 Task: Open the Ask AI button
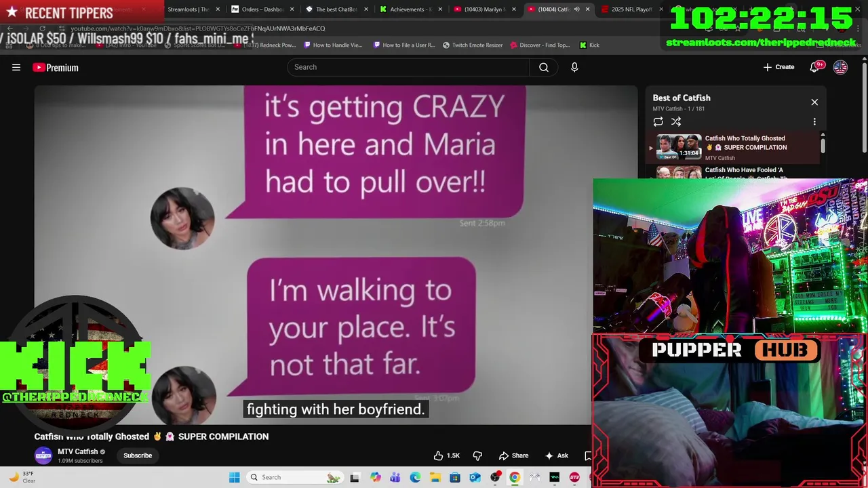pyautogui.click(x=555, y=455)
